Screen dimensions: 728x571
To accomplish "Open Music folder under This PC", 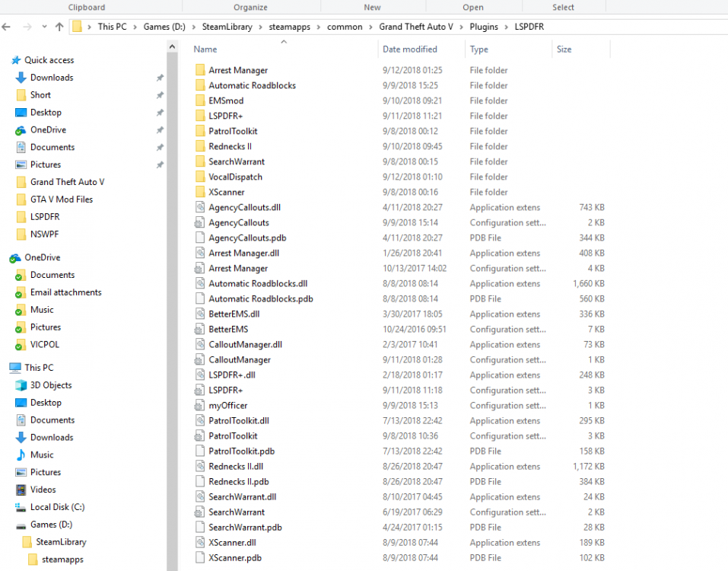I will 42,455.
